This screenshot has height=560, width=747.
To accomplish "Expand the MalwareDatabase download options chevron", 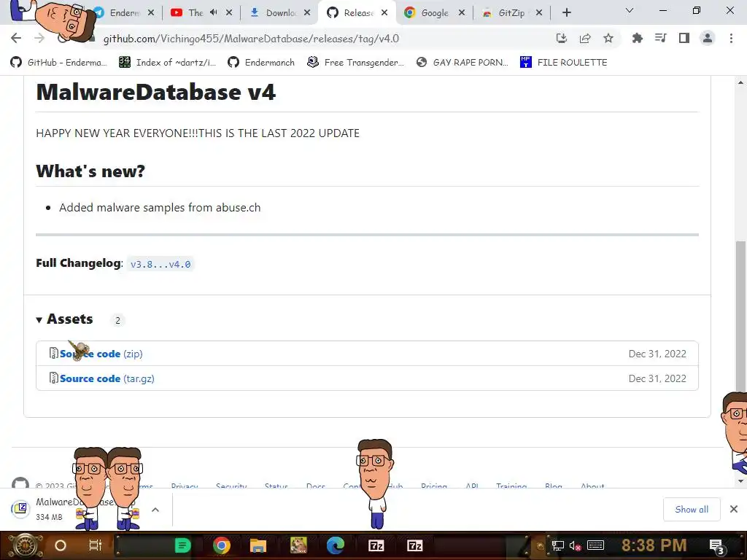I will [x=155, y=510].
